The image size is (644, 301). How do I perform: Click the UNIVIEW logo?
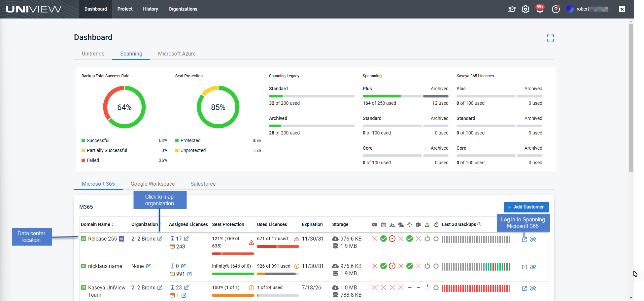tap(34, 9)
